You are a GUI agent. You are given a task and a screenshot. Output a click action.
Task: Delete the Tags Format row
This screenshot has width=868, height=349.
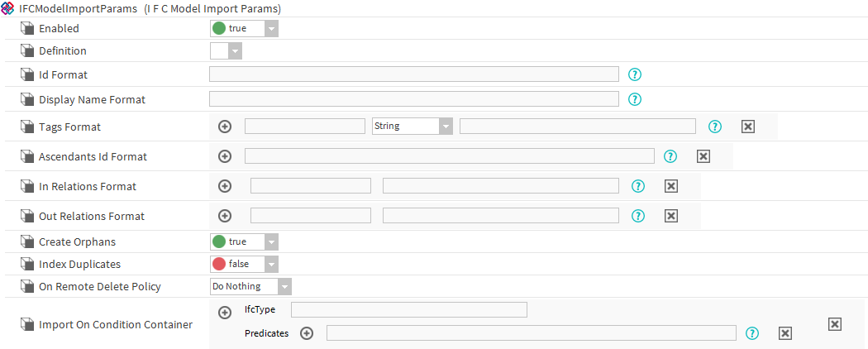747,127
